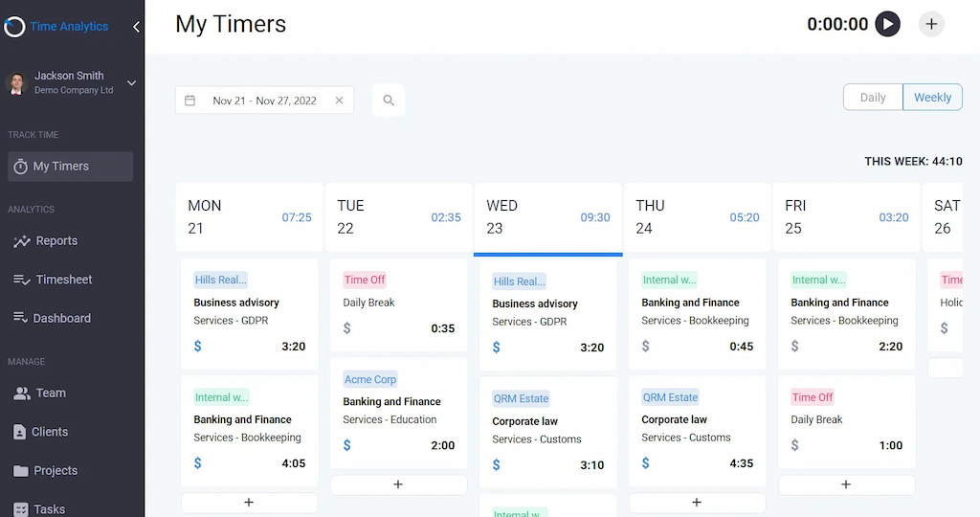This screenshot has width=980, height=517.
Task: Click the Projects folder icon
Action: point(21,471)
